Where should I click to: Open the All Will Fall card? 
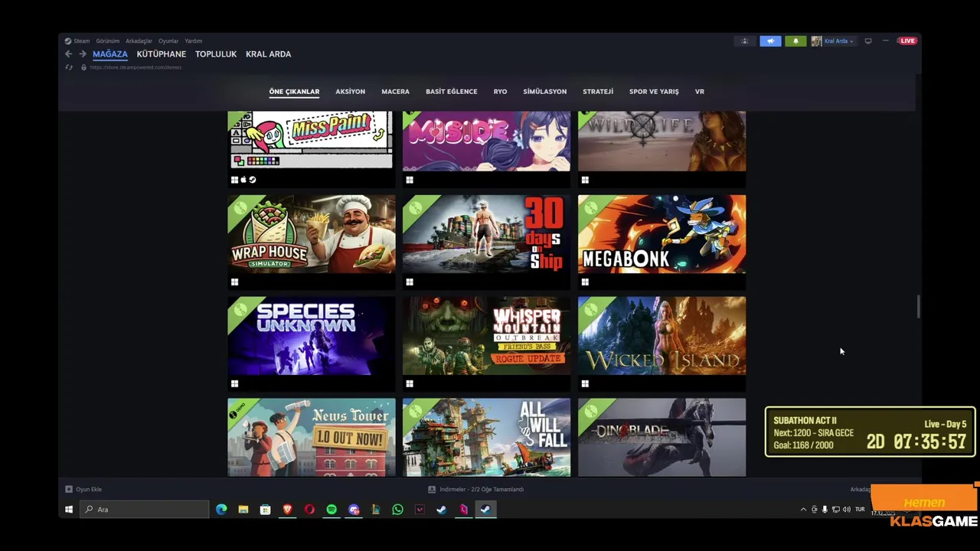486,437
